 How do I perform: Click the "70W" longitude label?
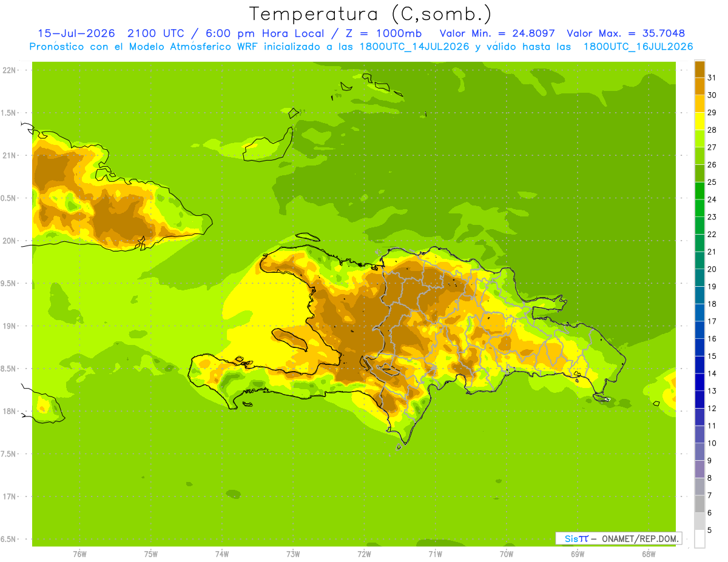(506, 555)
